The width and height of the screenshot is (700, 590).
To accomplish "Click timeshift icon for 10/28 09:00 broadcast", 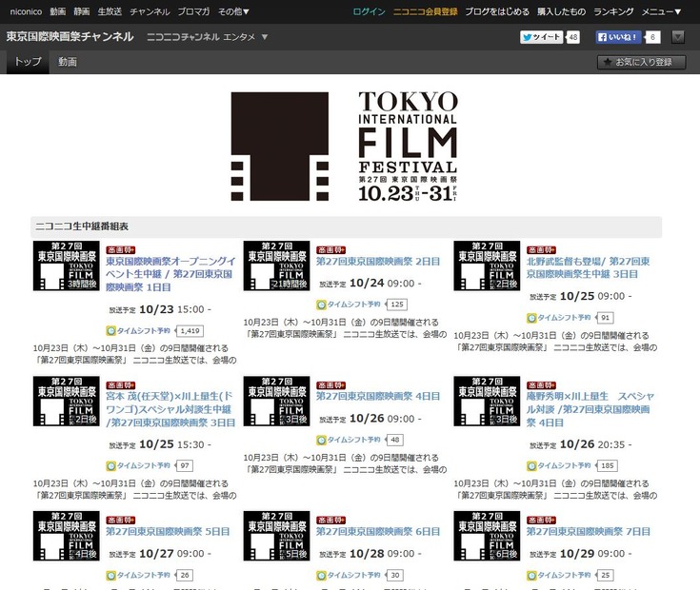I will (x=321, y=576).
